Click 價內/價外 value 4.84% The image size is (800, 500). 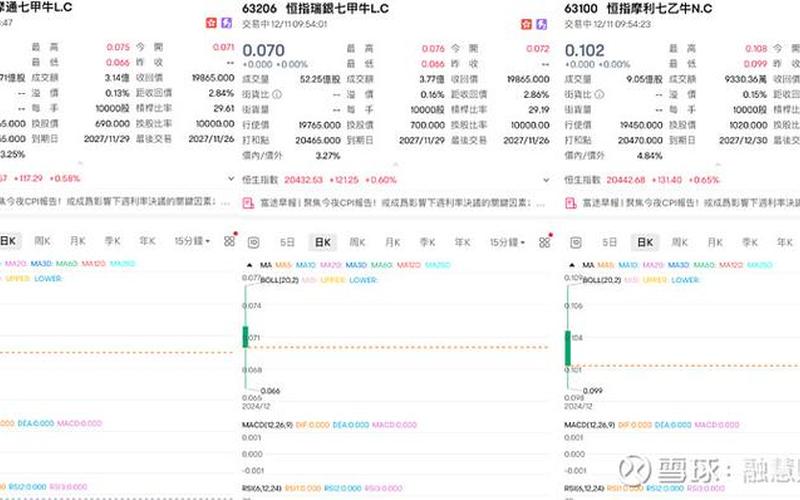649,156
